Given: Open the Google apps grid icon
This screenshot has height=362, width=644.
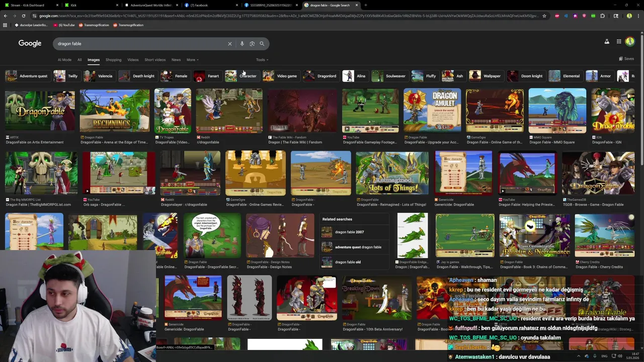Looking at the screenshot, I should [619, 42].
